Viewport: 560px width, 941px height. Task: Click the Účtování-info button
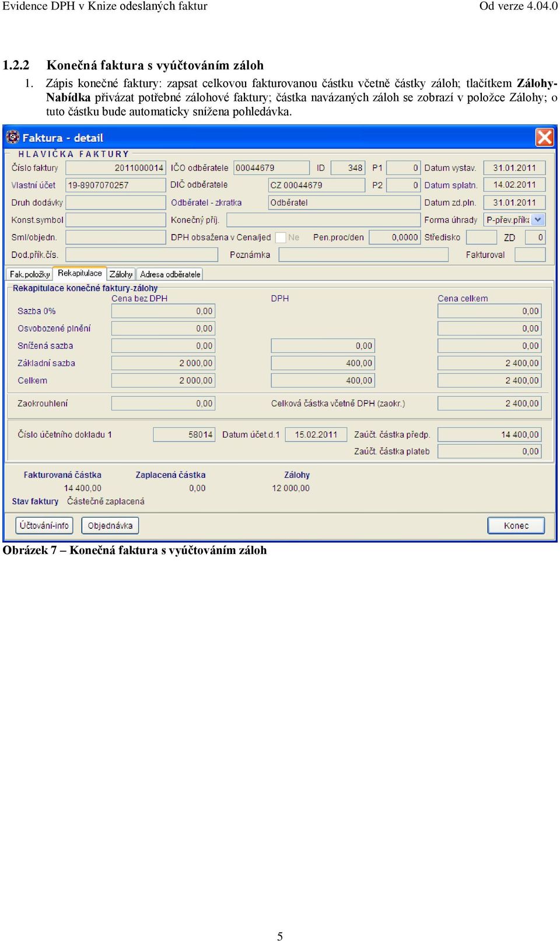pos(44,525)
